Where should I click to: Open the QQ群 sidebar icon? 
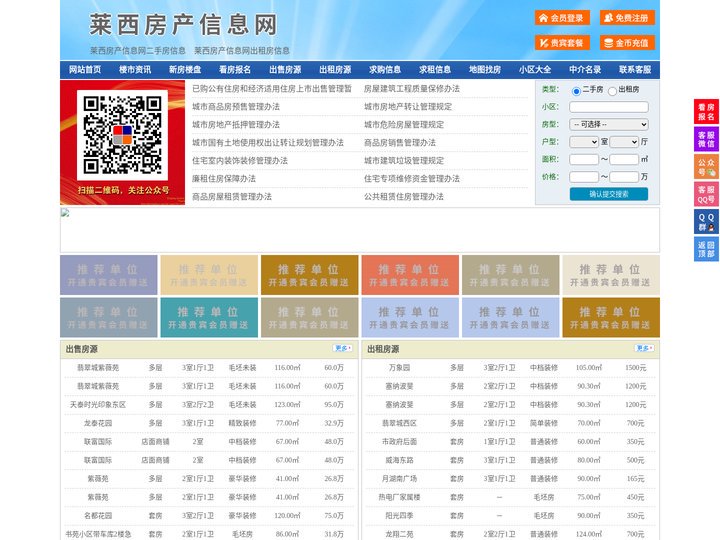[x=706, y=222]
